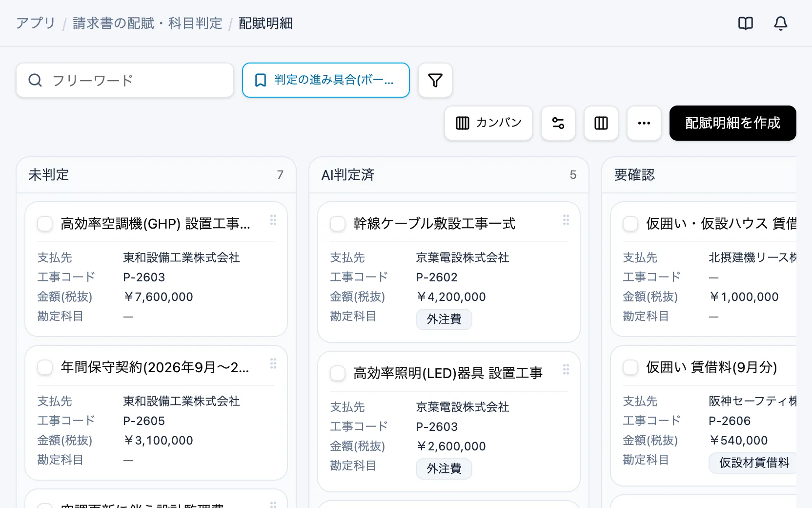
Task: Go to 請求書の配賦・科目判定 breadcrumb
Action: click(x=147, y=23)
